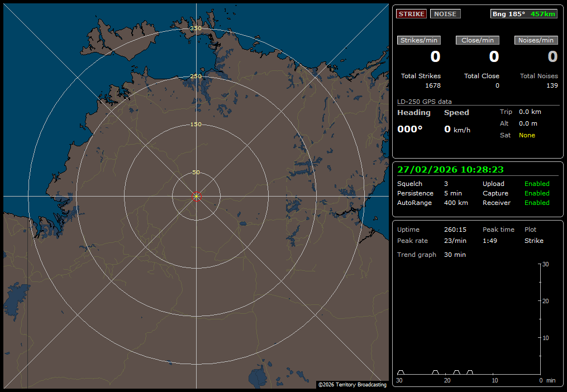567x392 pixels.
Task: Disable the Receiver Enabled setting
Action: [536, 203]
